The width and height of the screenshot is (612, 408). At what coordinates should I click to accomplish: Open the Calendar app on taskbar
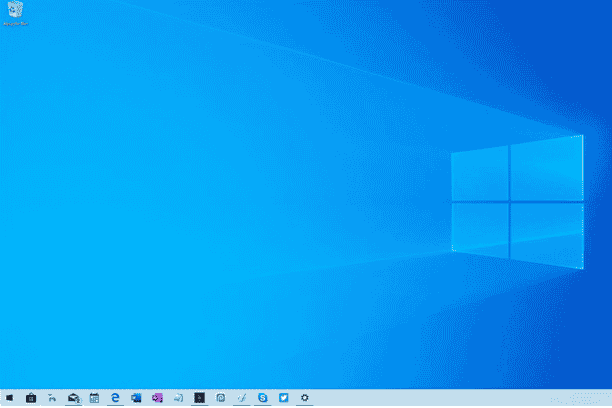(x=94, y=398)
